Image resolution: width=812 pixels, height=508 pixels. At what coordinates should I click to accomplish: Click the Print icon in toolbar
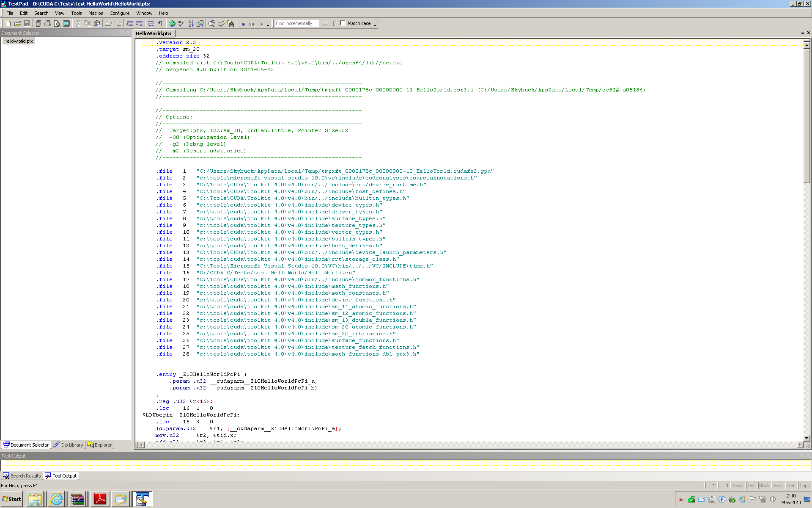[48, 24]
